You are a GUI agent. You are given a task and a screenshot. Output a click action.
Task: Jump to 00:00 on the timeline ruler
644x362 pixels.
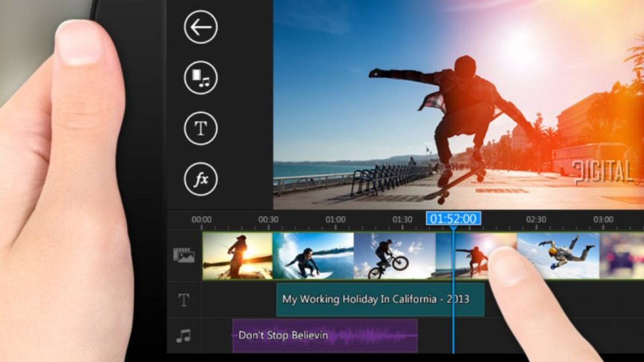pos(201,219)
